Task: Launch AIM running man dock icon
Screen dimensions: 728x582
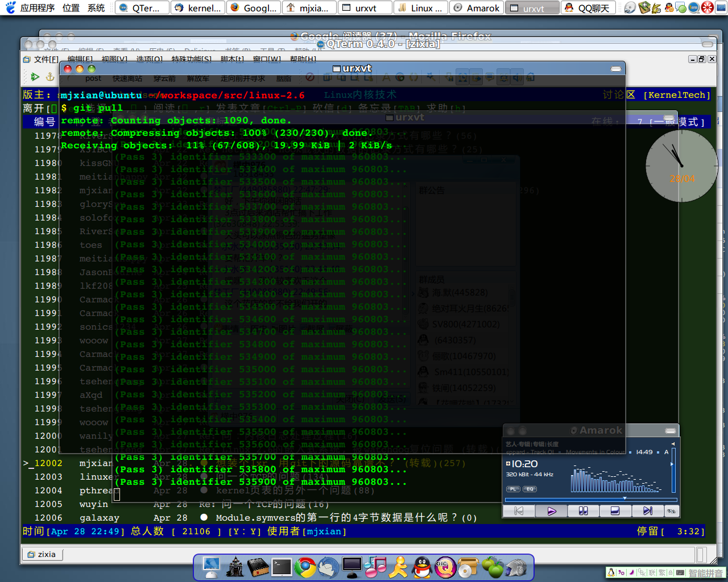Action: coord(399,567)
